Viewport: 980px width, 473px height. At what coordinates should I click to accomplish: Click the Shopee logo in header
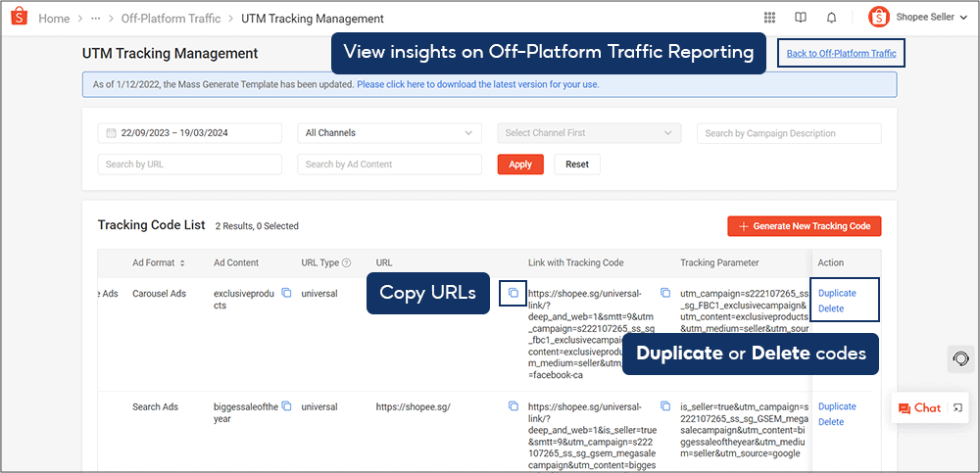(x=19, y=19)
